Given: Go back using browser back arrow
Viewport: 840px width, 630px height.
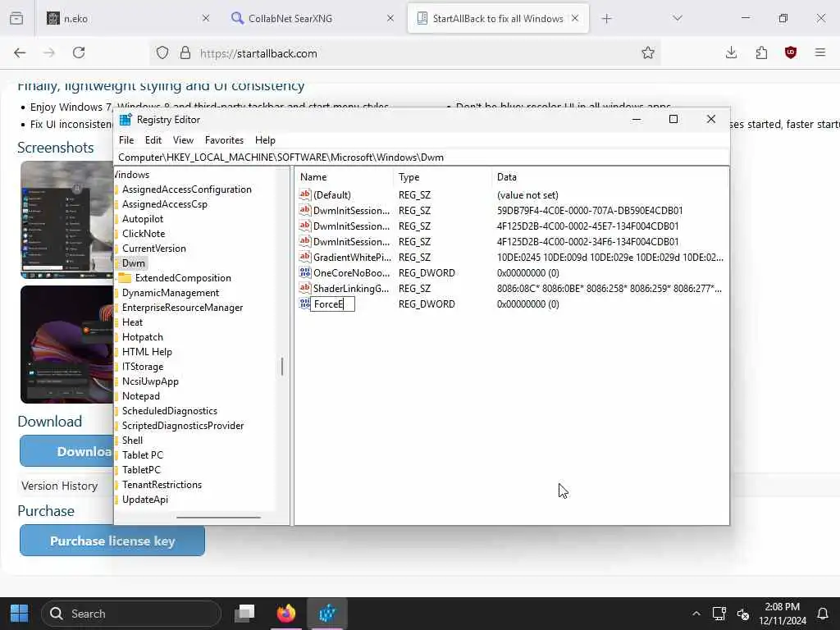Looking at the screenshot, I should click(20, 52).
